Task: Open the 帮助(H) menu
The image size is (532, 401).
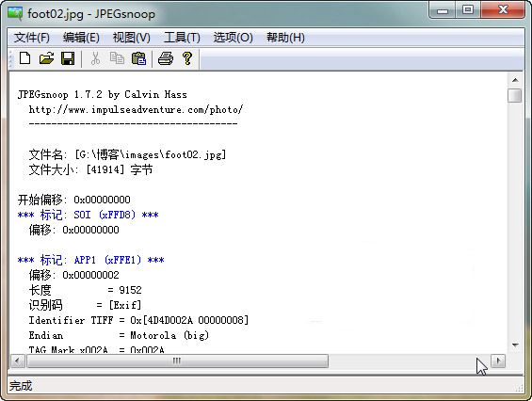Action: tap(285, 38)
